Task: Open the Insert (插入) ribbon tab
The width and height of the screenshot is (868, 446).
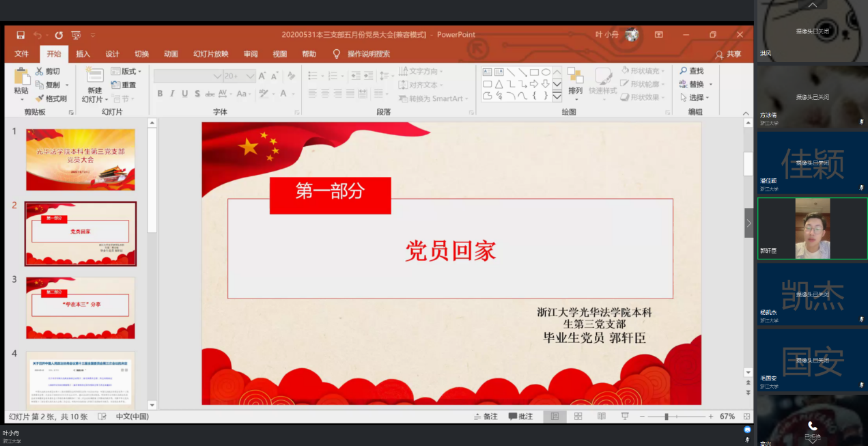Action: coord(83,54)
